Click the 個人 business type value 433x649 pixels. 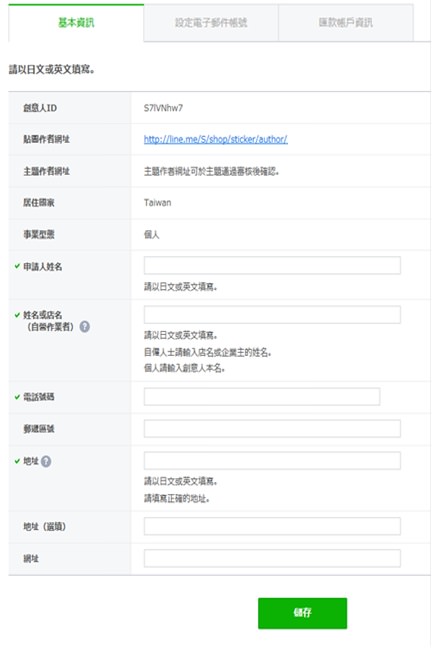(x=152, y=235)
